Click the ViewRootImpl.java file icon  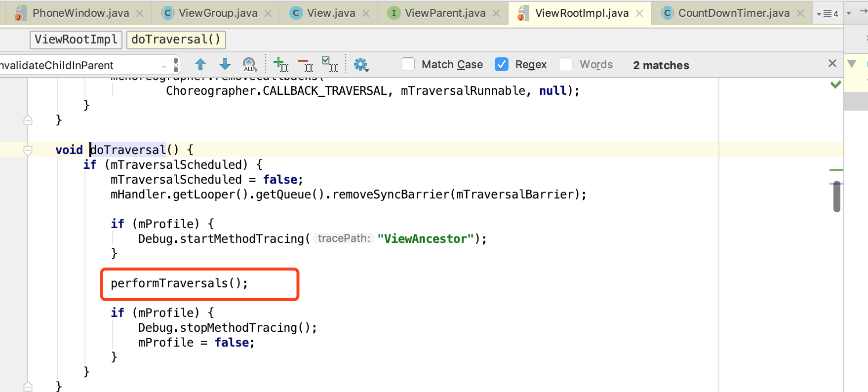[x=523, y=13]
